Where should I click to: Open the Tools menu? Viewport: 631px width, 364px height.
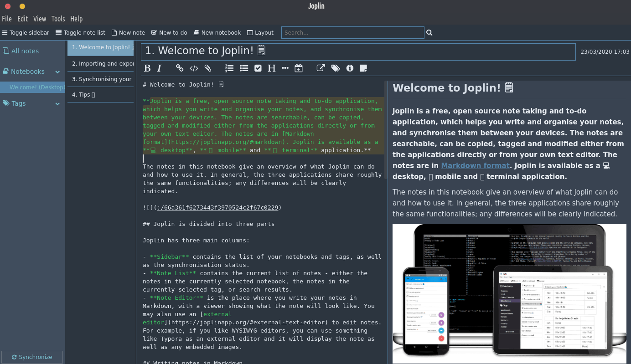pos(58,19)
